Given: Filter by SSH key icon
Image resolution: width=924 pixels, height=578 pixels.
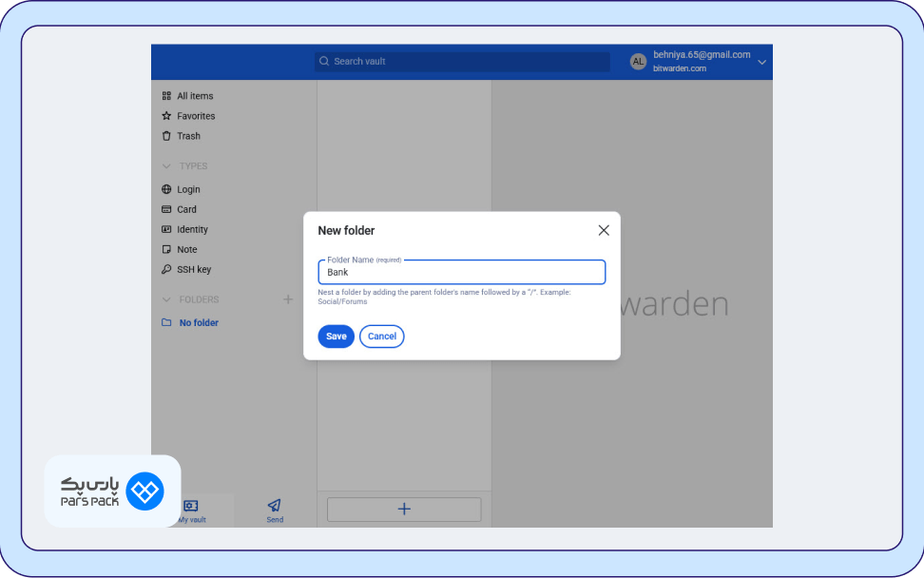Looking at the screenshot, I should (167, 270).
